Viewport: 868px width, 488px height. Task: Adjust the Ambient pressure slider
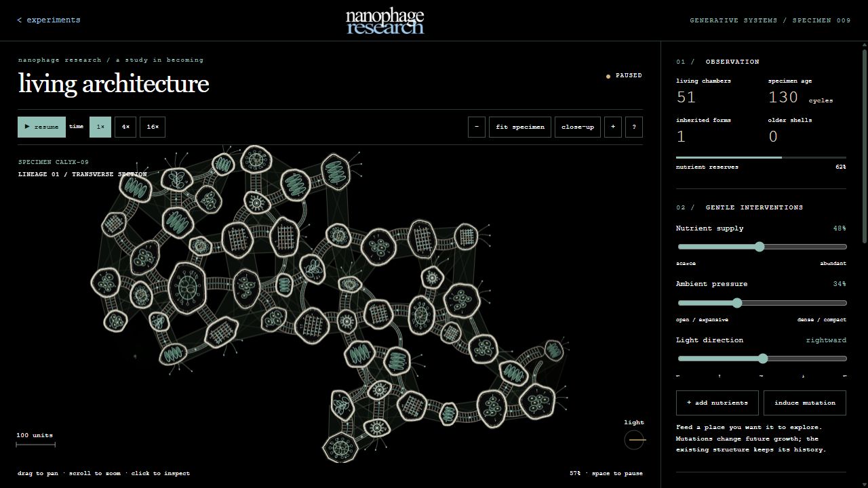click(x=762, y=303)
